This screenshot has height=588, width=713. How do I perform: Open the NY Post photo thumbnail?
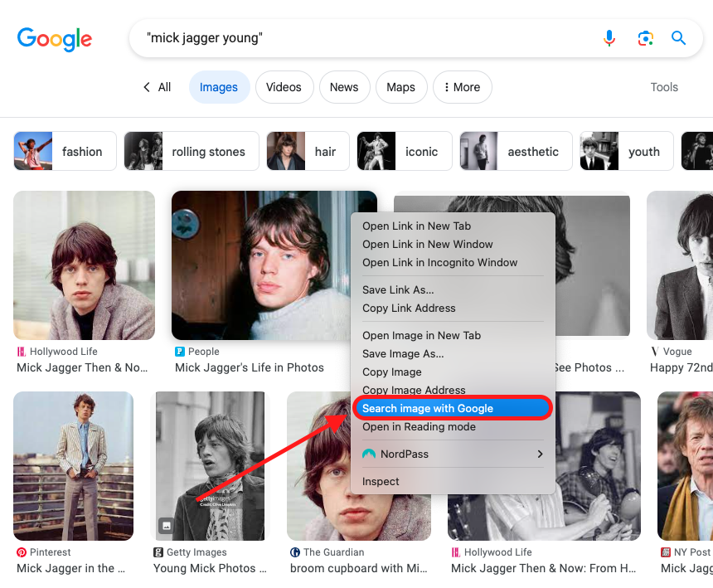pyautogui.click(x=685, y=465)
